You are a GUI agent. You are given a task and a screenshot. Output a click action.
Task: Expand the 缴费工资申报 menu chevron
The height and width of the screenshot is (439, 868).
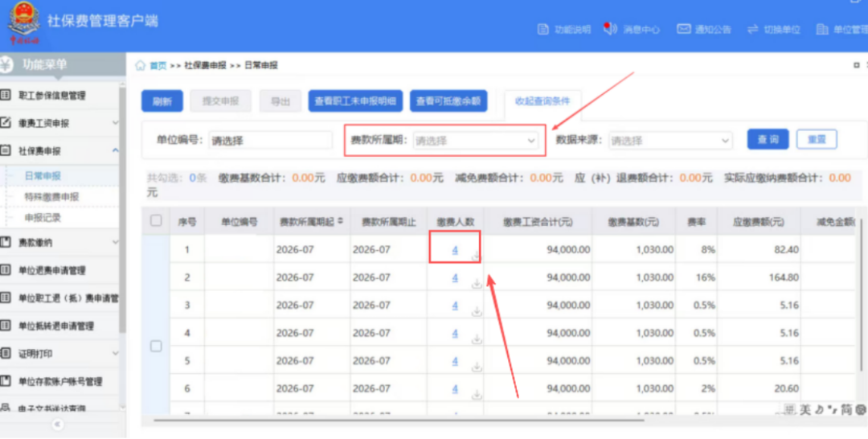(115, 122)
